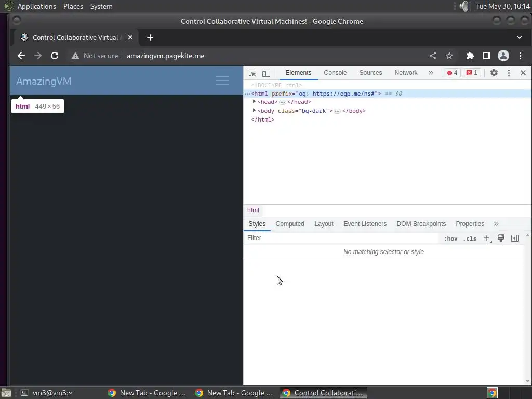Viewport: 532px width, 399px height.
Task: Open Chrome's three-dot main menu
Action: 520,56
